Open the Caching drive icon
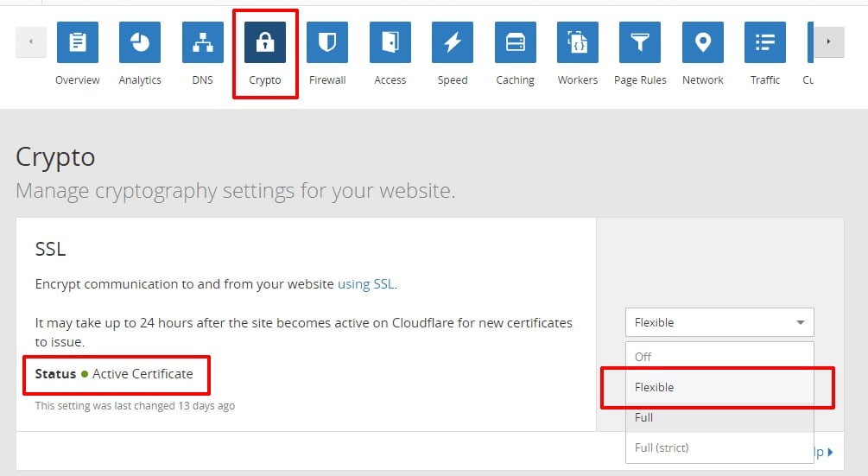This screenshot has width=868, height=476. click(516, 43)
